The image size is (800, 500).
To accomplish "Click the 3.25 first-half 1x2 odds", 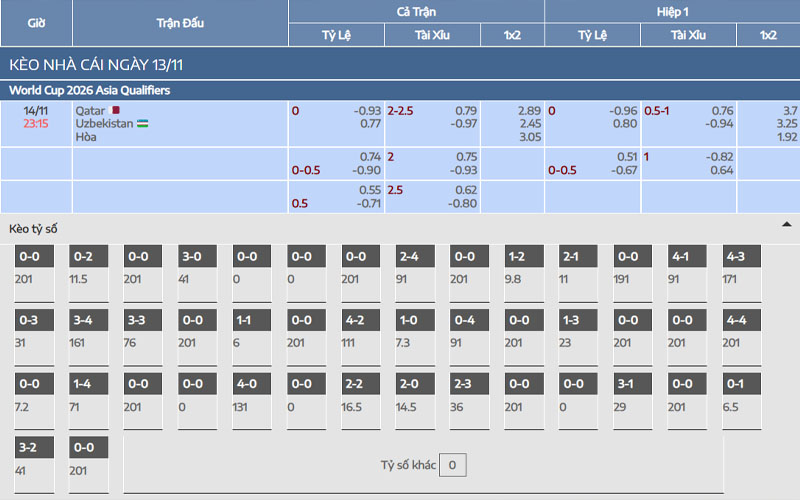I will [x=788, y=123].
